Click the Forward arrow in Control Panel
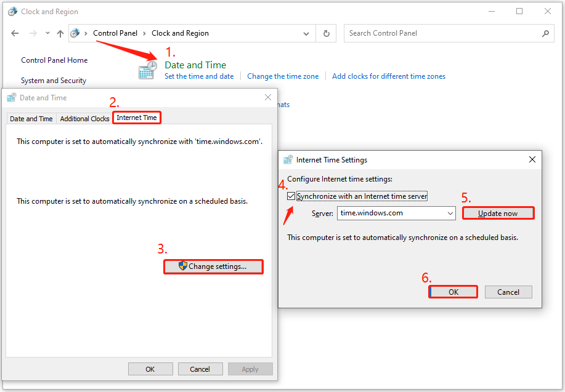 [x=33, y=33]
